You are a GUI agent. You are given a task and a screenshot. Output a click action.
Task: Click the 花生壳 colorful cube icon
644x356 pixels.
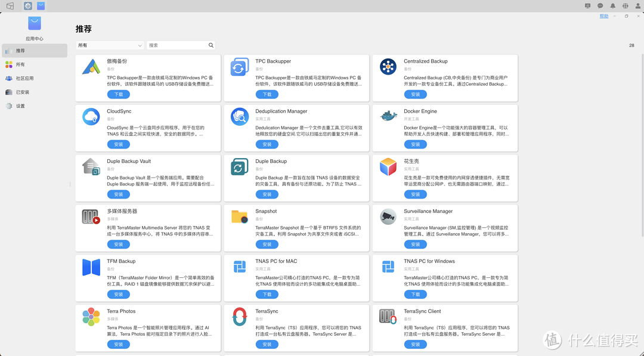coord(388,167)
